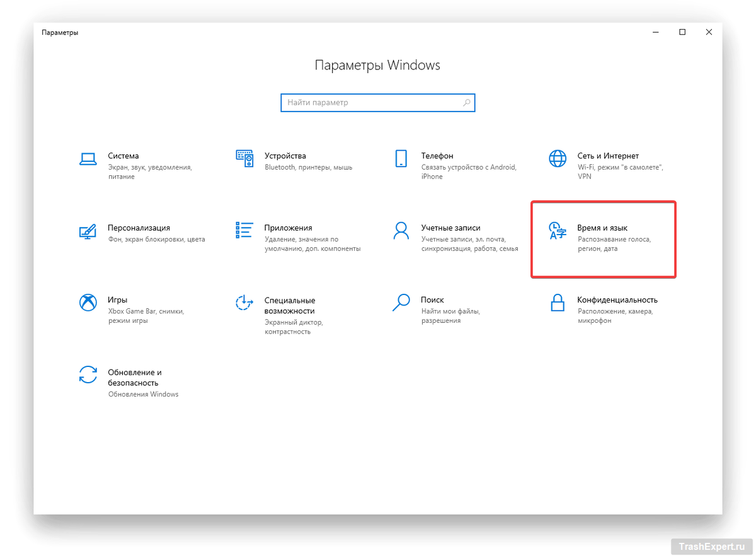Click the Экран, звук, уведомления, питание description

point(150,172)
